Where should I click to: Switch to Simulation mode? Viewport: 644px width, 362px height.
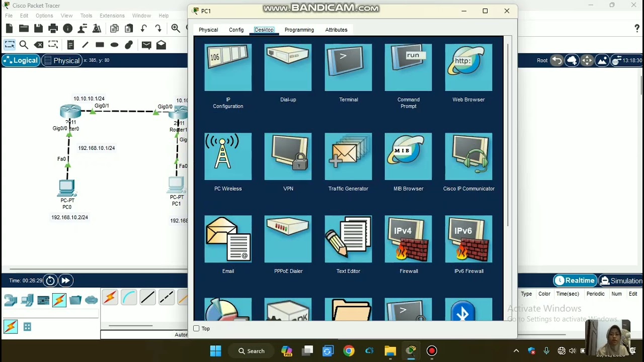tap(621, 281)
